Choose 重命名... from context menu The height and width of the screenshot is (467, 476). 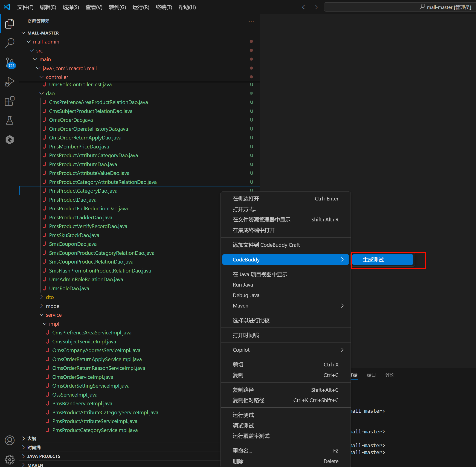(x=285, y=451)
